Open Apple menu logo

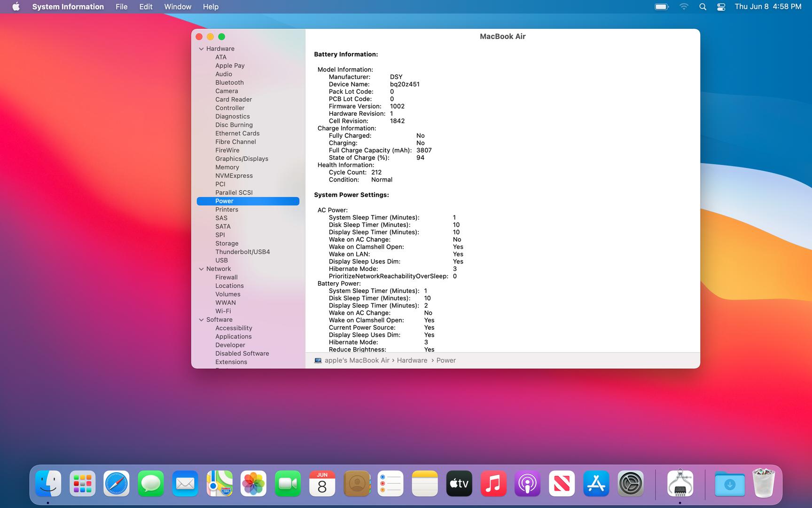(x=16, y=7)
